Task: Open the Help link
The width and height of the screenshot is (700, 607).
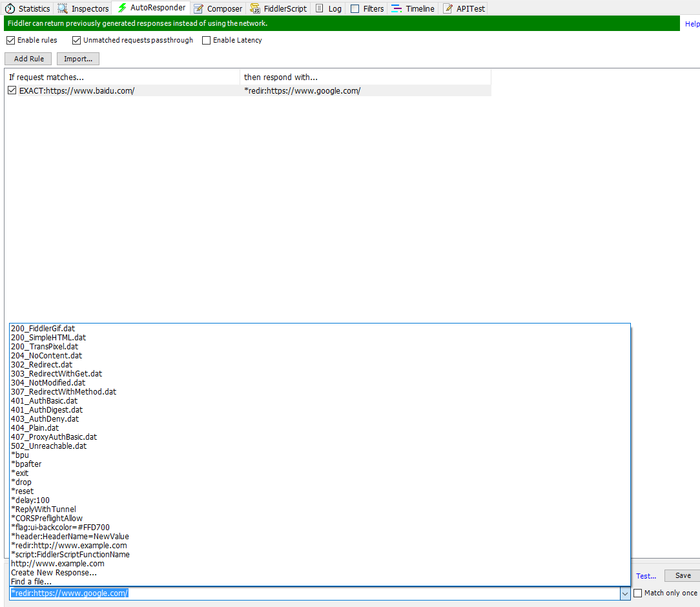Action: [692, 24]
